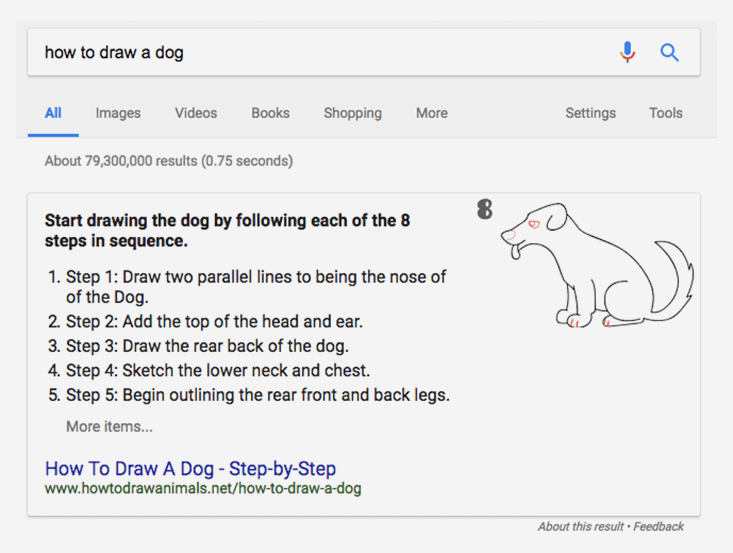This screenshot has width=733, height=553.
Task: Switch to the Images tab
Action: (x=118, y=113)
